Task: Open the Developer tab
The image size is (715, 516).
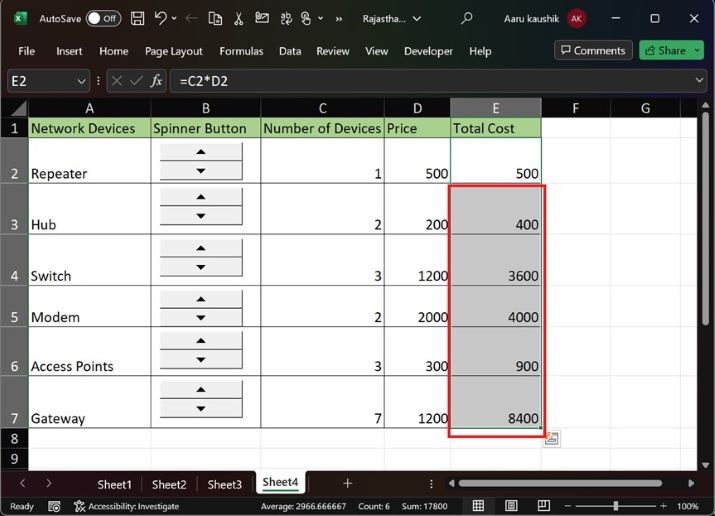Action: tap(429, 51)
